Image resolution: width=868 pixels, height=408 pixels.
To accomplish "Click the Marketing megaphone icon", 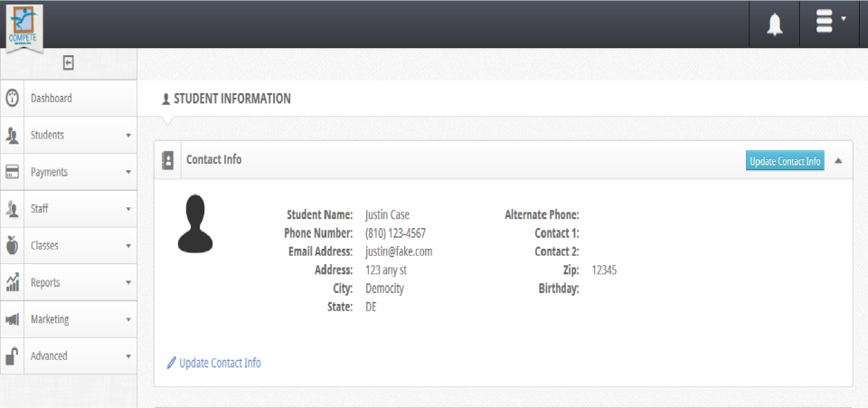I will pos(13,319).
